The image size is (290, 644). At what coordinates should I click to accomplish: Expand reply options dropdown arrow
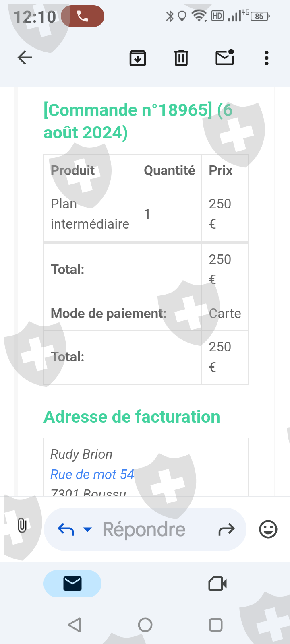87,529
